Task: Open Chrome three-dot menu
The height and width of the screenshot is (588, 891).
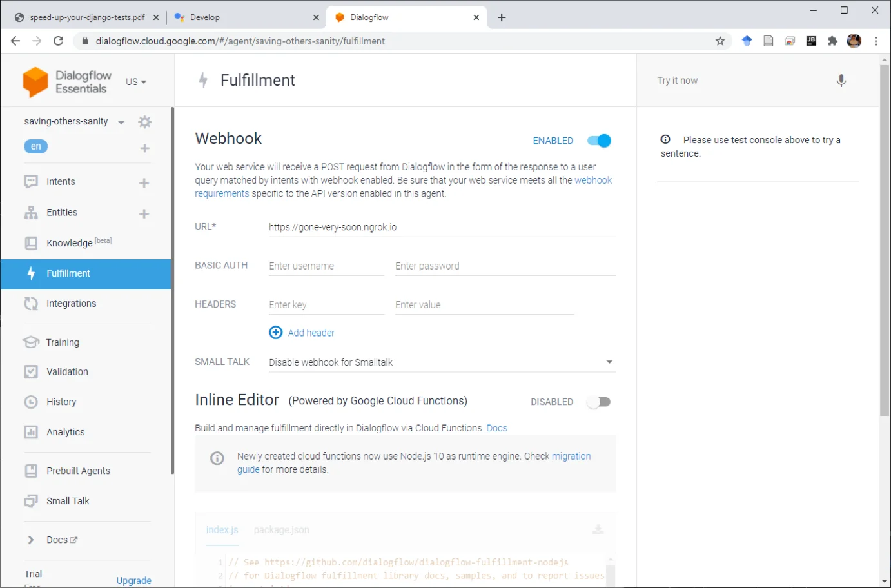Action: click(x=876, y=41)
